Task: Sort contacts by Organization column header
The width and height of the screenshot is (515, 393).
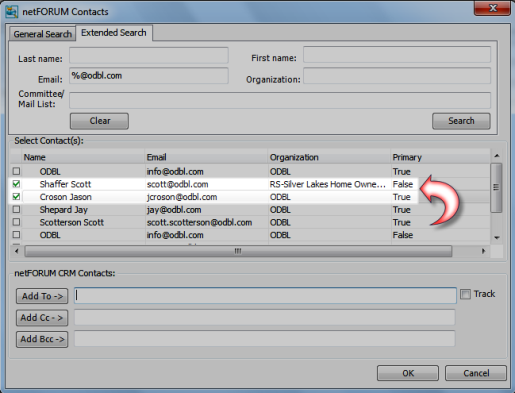Action: tap(329, 157)
